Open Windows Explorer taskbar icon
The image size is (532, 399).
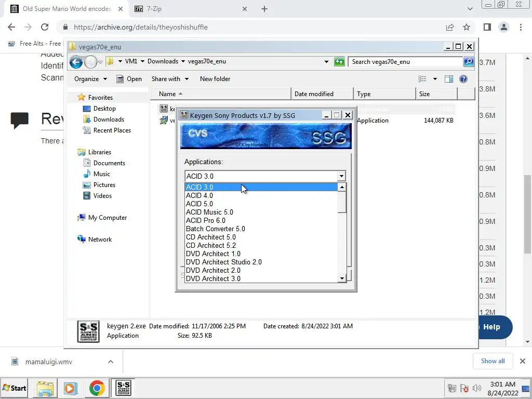pyautogui.click(x=45, y=388)
